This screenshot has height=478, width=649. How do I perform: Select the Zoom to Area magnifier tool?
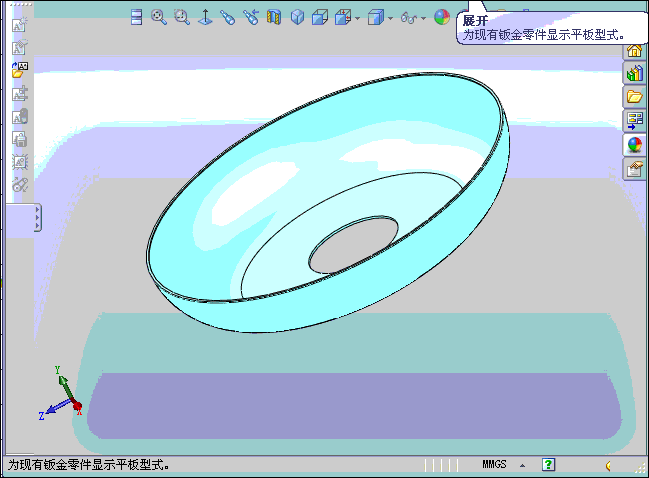click(182, 17)
